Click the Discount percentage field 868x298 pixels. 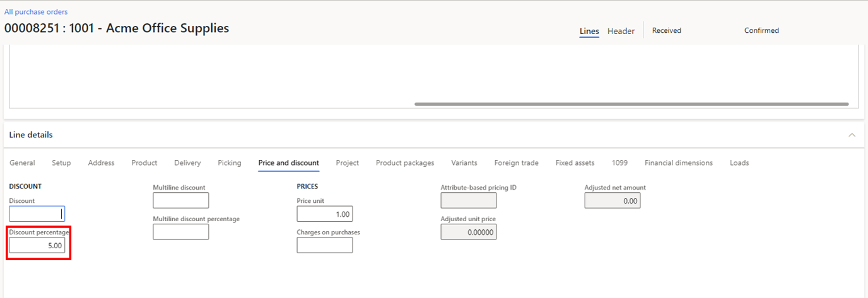point(37,245)
